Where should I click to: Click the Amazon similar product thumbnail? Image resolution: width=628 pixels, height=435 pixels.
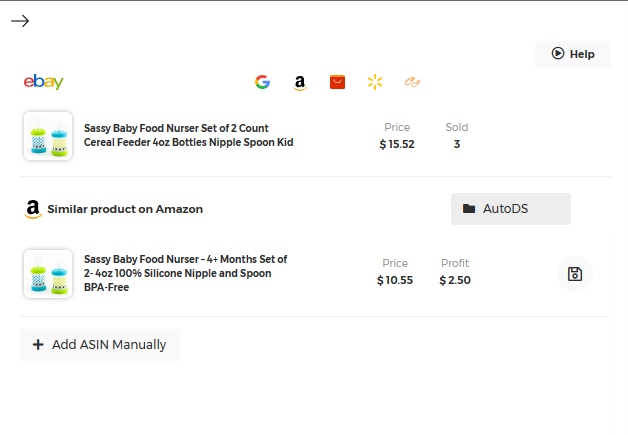tap(48, 274)
